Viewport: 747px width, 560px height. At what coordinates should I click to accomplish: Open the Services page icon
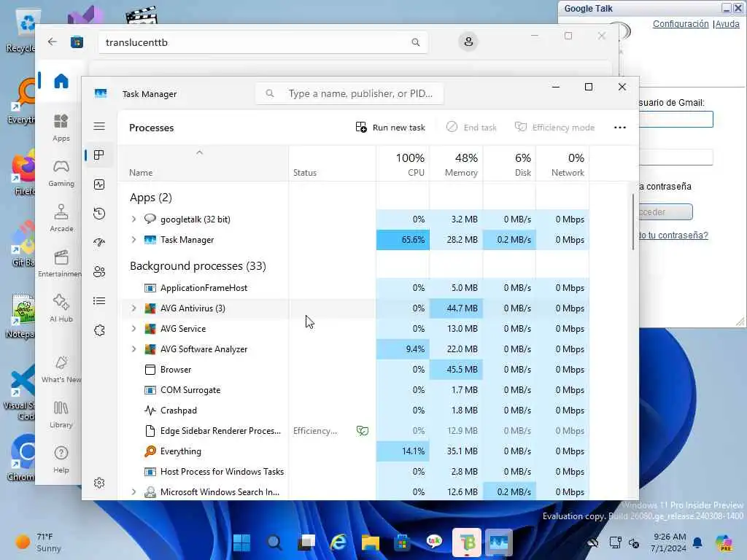99,330
